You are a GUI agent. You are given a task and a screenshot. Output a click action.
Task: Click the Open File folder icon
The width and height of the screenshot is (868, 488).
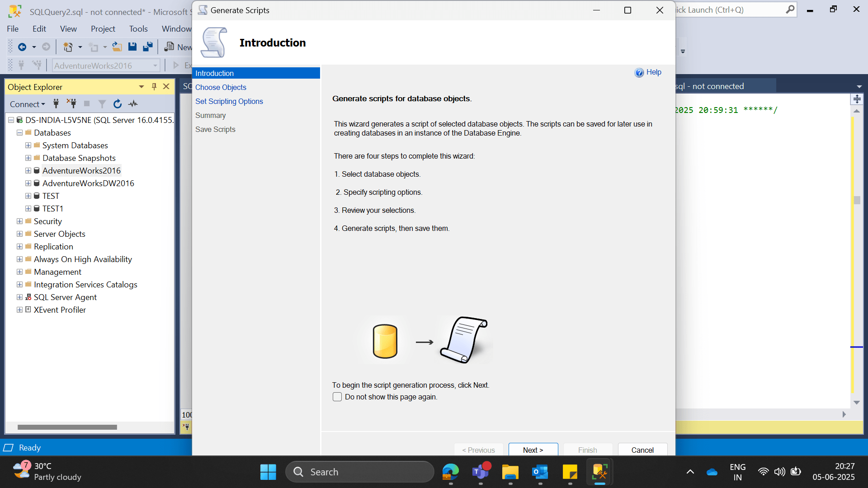pos(117,47)
